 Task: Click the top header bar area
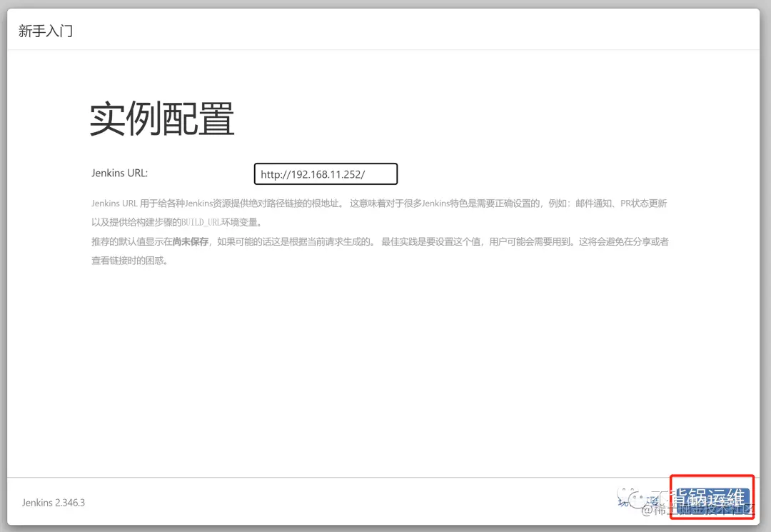coord(385,30)
